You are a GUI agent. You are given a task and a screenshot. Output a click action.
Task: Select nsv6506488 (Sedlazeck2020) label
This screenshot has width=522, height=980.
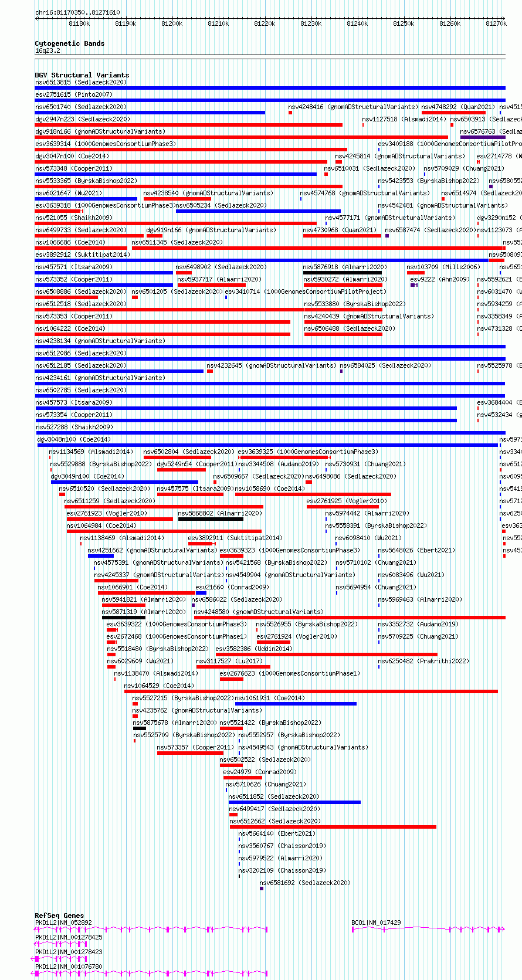(350, 329)
